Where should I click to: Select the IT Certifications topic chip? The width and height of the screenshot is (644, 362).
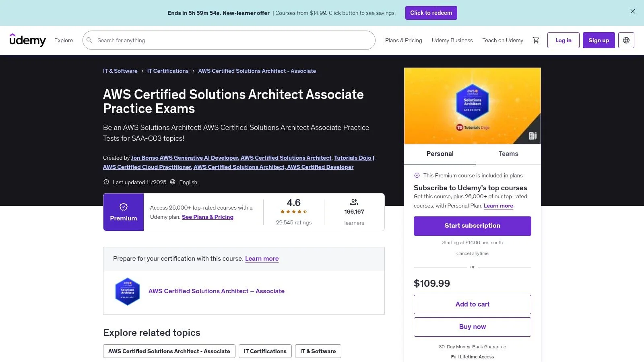click(x=265, y=351)
